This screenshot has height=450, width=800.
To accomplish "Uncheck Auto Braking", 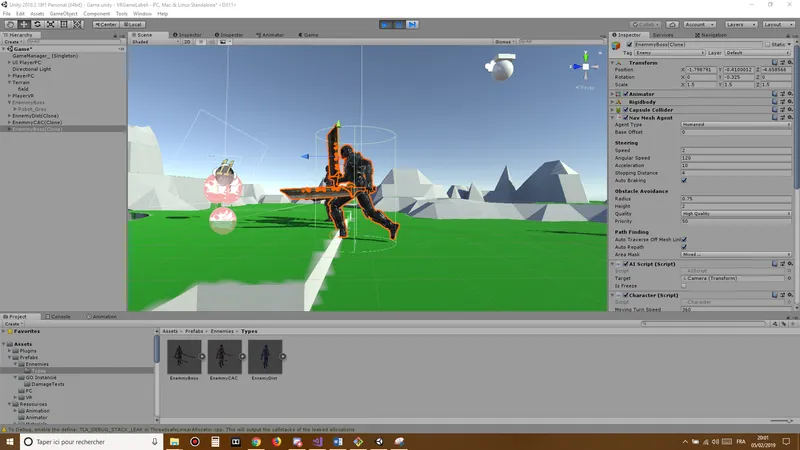I will (684, 181).
